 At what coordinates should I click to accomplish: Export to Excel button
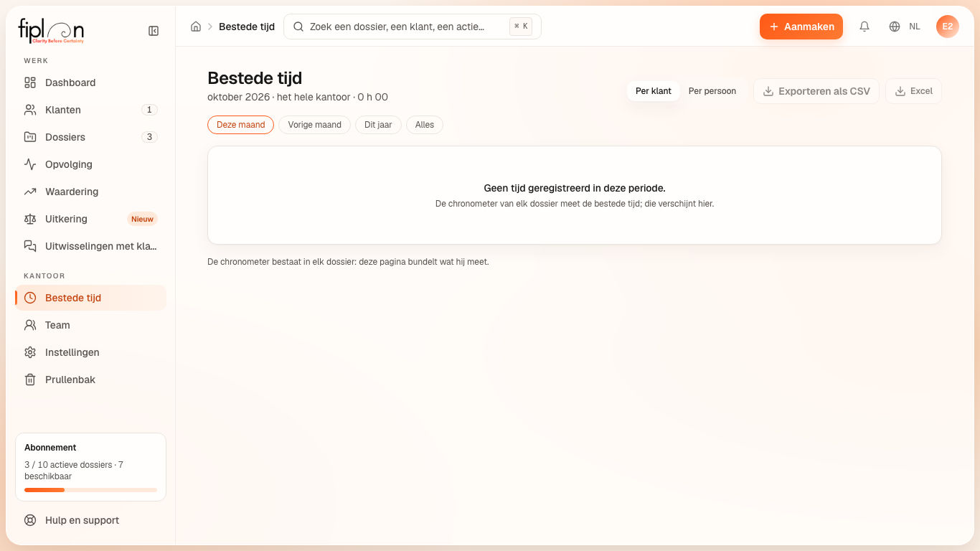(914, 91)
